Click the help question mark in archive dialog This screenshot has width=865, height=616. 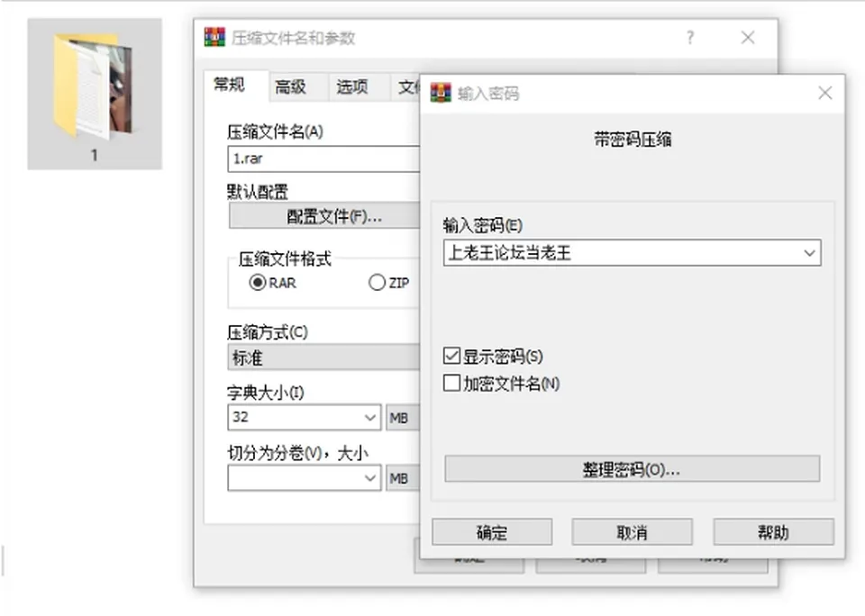tap(690, 38)
